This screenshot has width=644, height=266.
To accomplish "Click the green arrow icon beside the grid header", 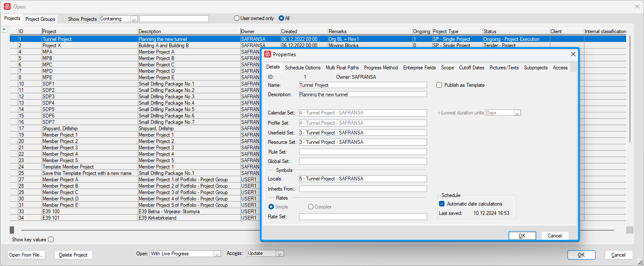I will (x=4, y=29).
